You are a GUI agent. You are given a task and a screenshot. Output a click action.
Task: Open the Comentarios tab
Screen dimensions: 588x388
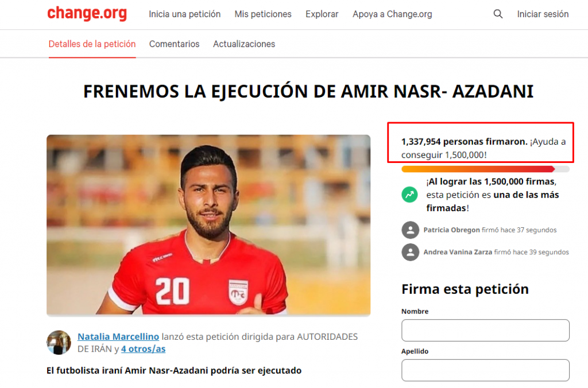click(x=175, y=44)
